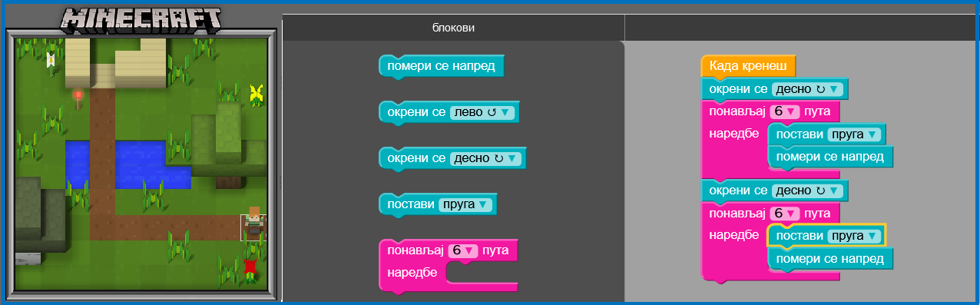The width and height of the screenshot is (980, 305).
Task: Open the 'пруга' dropdown in the toolbox block
Action: [x=465, y=204]
